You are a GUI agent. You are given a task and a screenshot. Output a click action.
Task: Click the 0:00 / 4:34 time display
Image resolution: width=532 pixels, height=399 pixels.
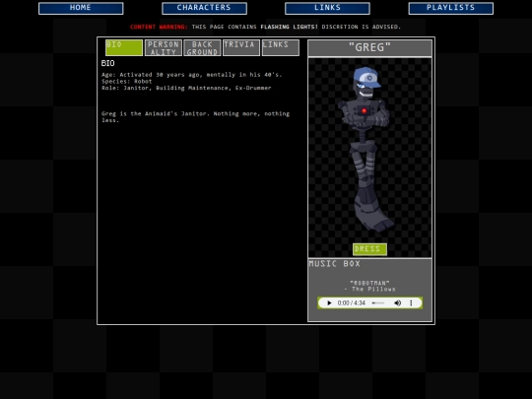point(352,303)
